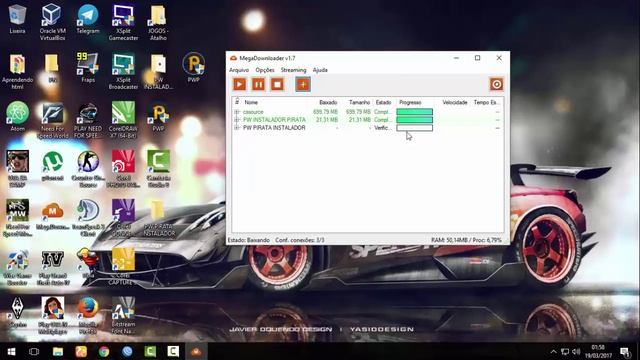
Task: Start downloads with the orange play button
Action: pyautogui.click(x=240, y=84)
